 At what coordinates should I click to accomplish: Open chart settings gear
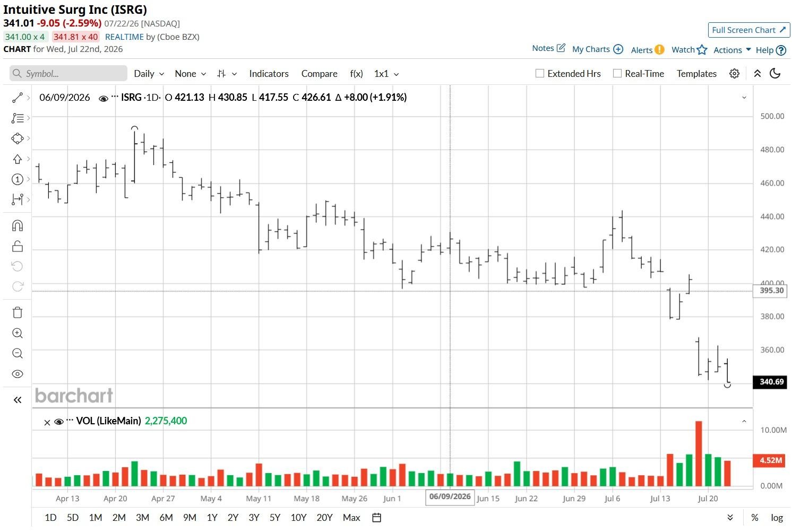pos(734,74)
